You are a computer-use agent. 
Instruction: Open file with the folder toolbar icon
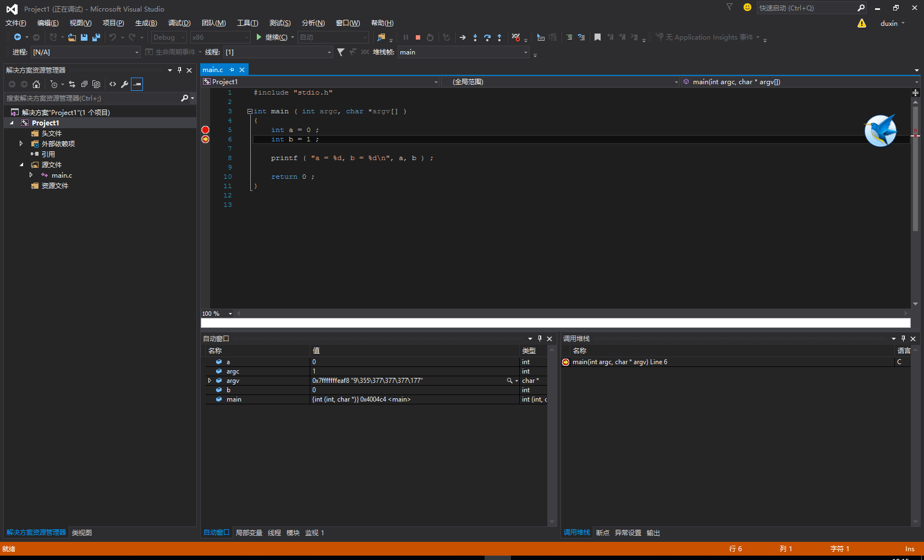(x=72, y=37)
